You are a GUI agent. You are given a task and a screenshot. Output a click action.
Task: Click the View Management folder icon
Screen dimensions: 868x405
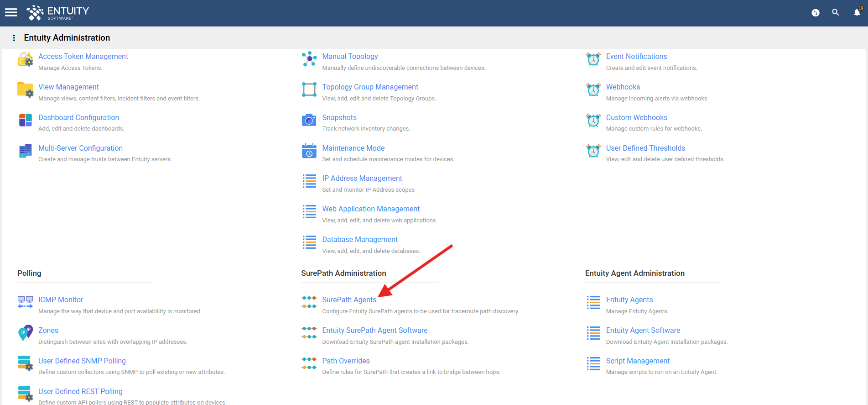click(x=25, y=89)
